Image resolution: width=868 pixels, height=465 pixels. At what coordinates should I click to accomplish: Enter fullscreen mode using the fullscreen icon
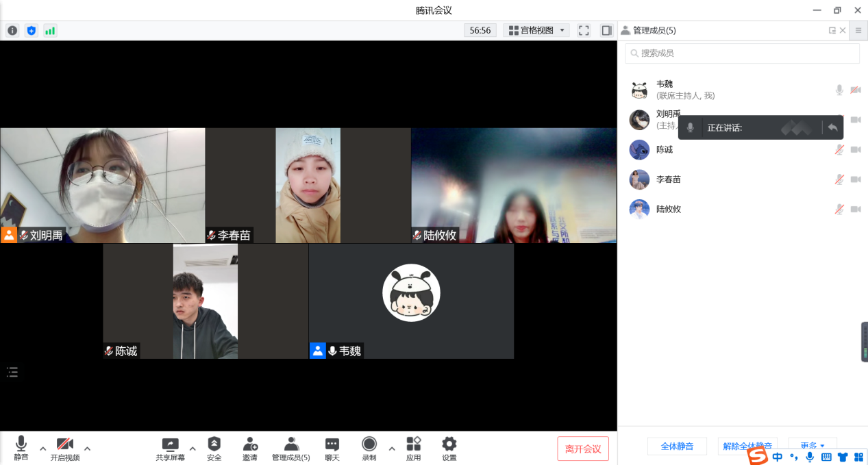tap(584, 30)
